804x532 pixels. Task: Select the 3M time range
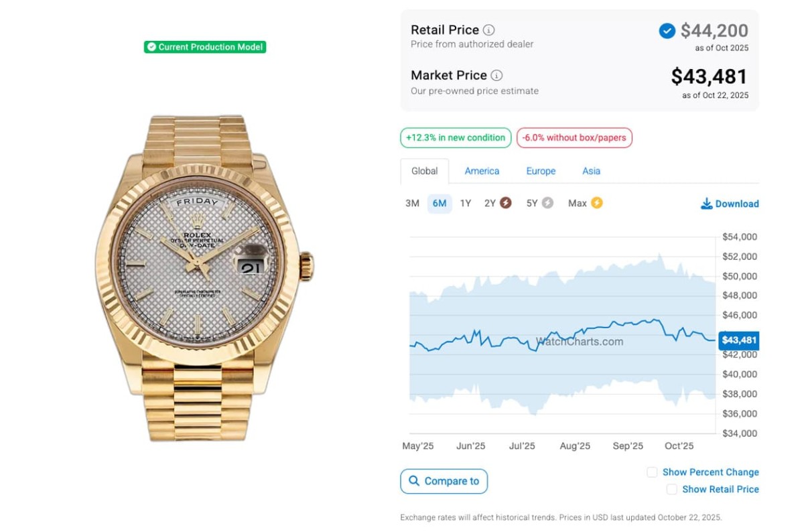point(412,203)
